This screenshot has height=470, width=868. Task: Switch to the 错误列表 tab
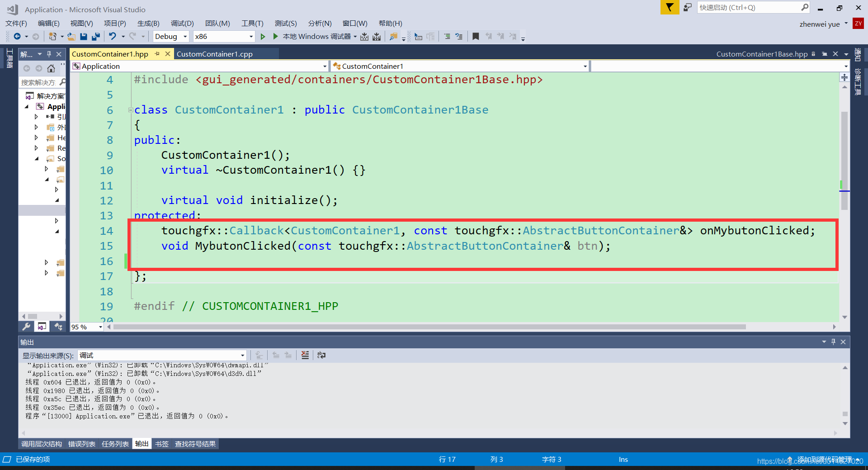pyautogui.click(x=82, y=444)
